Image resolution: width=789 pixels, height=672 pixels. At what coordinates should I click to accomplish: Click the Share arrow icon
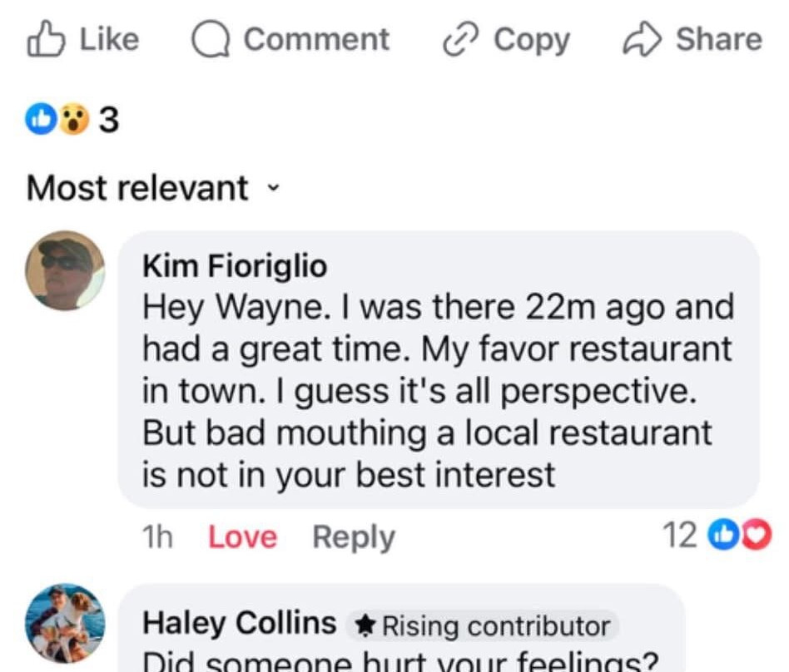[x=641, y=39]
